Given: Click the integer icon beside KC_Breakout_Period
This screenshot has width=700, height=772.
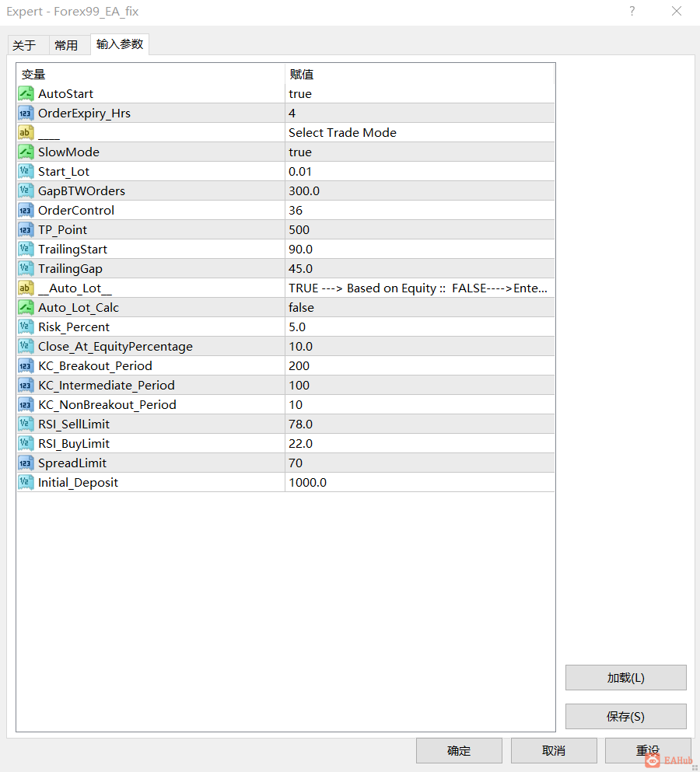Looking at the screenshot, I should pyautogui.click(x=26, y=366).
